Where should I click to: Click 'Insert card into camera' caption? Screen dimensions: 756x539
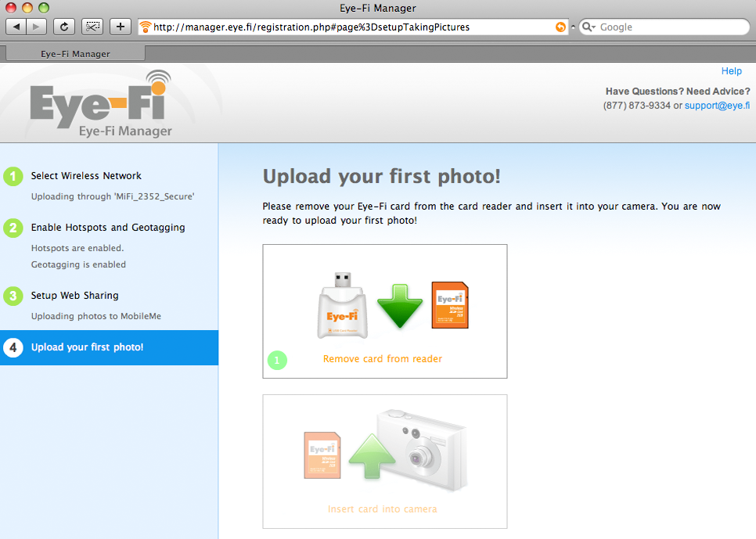383,508
